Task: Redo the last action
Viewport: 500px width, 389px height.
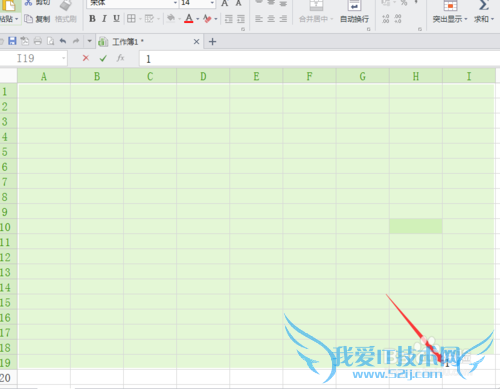Action: tap(76, 41)
